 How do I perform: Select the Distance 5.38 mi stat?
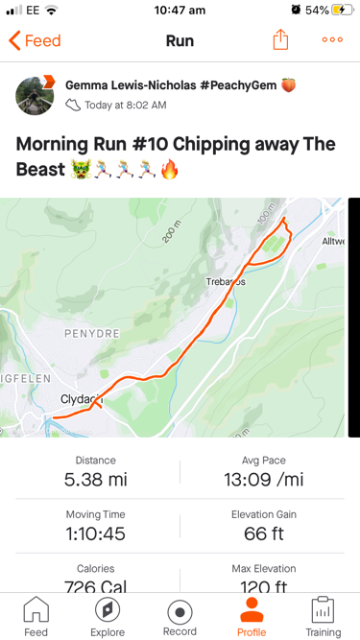click(96, 472)
